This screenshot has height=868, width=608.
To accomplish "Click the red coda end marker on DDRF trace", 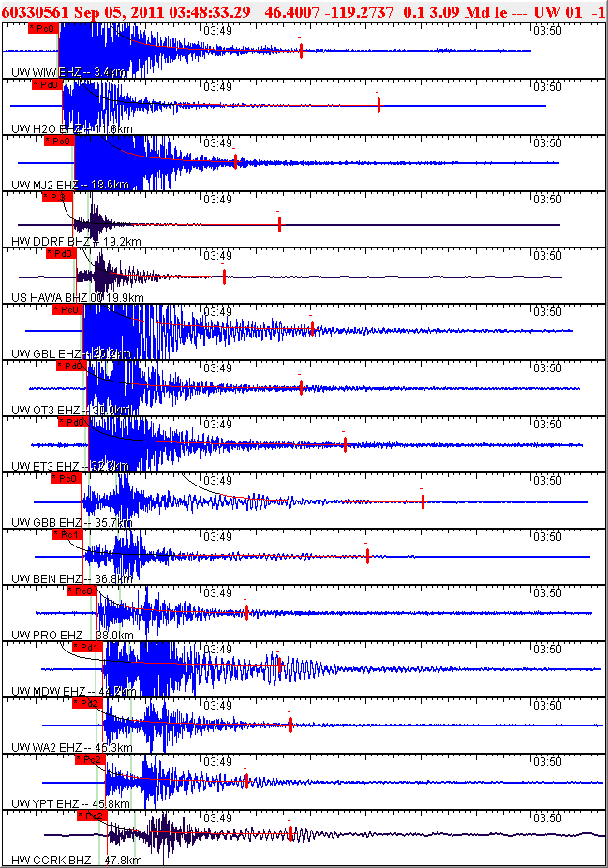I will [279, 224].
